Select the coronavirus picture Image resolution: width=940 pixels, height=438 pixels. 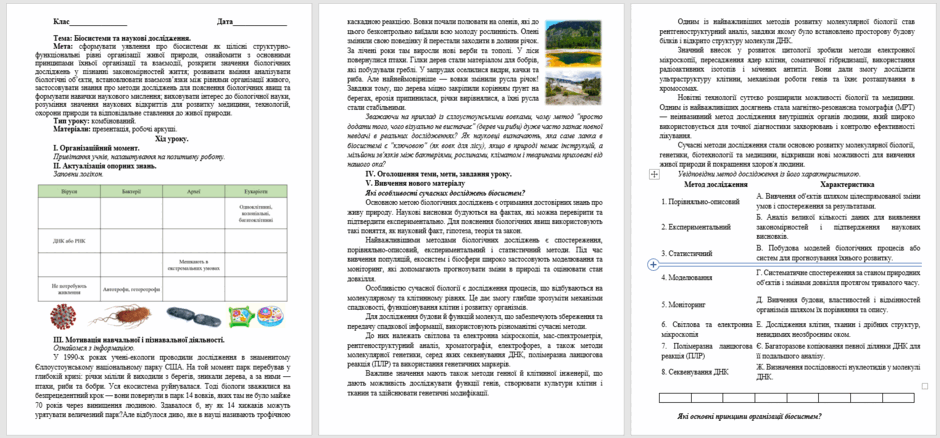[62, 316]
